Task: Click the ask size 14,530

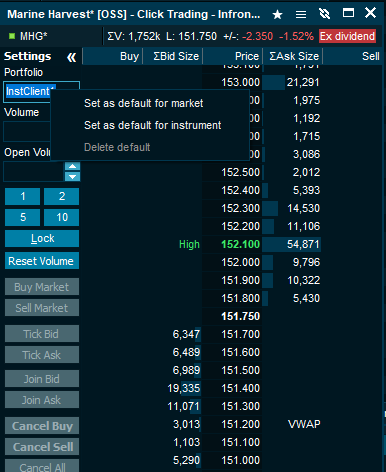Action: point(303,208)
